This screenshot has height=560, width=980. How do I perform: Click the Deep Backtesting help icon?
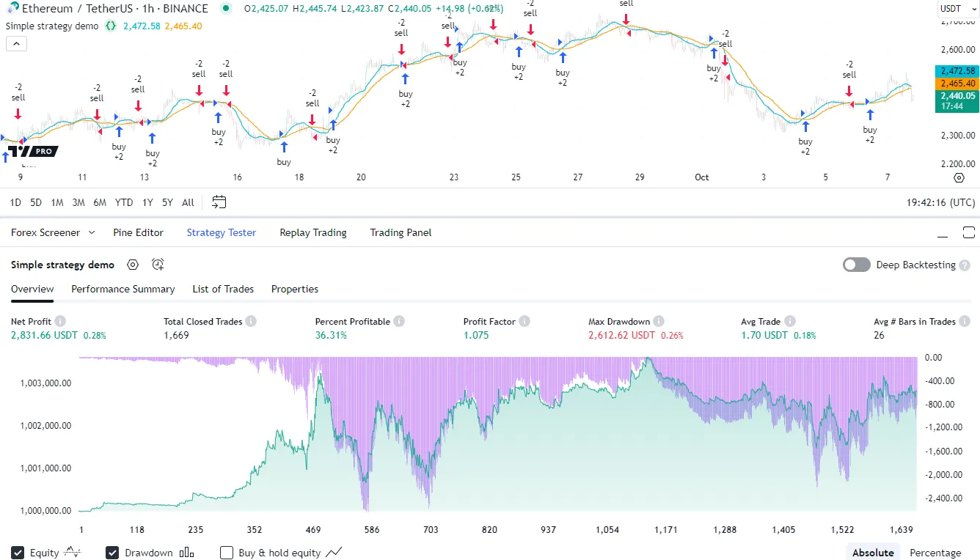click(x=965, y=265)
